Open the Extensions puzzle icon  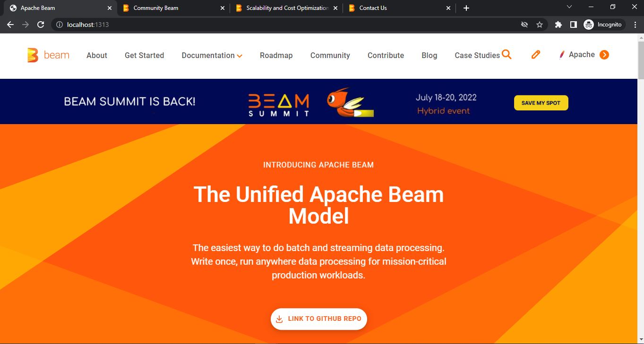[558, 25]
